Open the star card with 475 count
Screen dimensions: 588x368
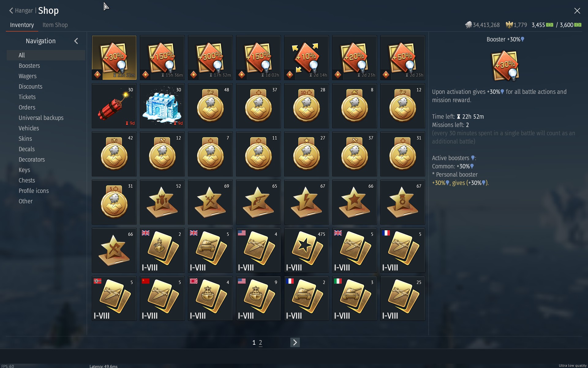coord(306,250)
